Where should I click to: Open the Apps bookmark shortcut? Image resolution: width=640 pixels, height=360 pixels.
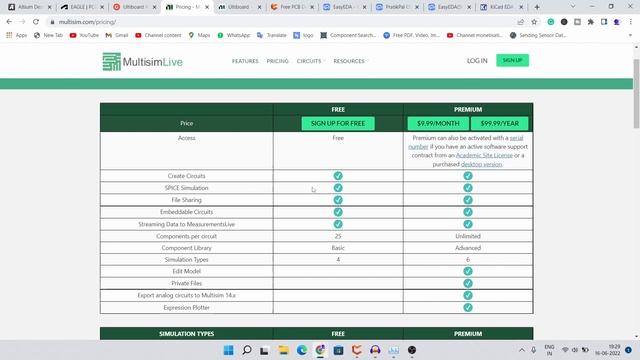click(17, 35)
